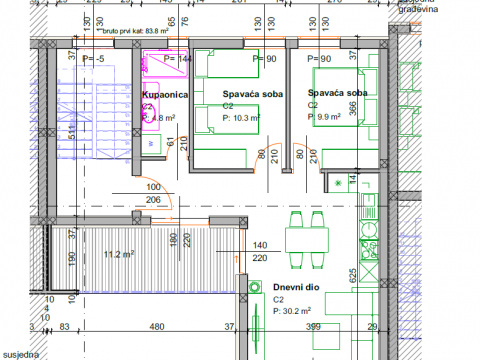480x360 pixels.
Task: Select the round symbol left of Dnevni dio
Action: coord(254,287)
